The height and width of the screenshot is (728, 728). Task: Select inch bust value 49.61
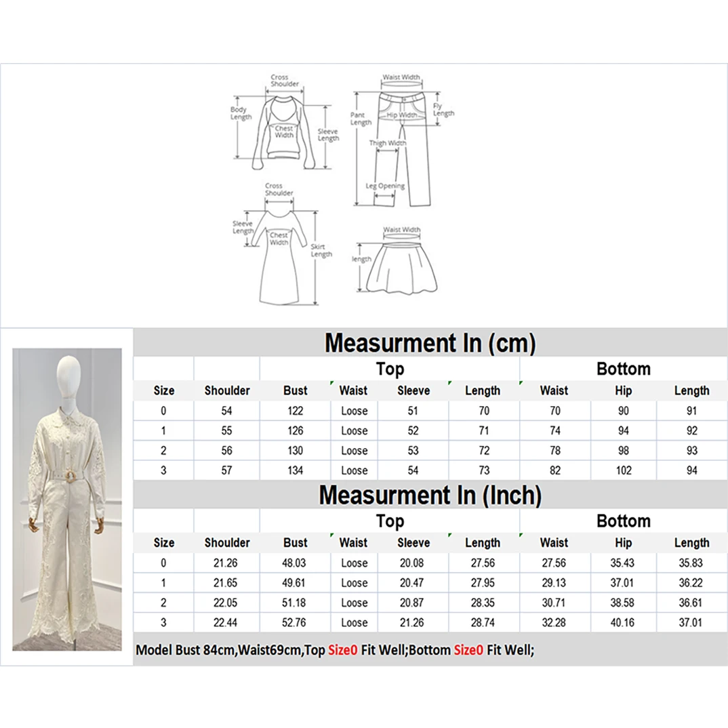[294, 583]
